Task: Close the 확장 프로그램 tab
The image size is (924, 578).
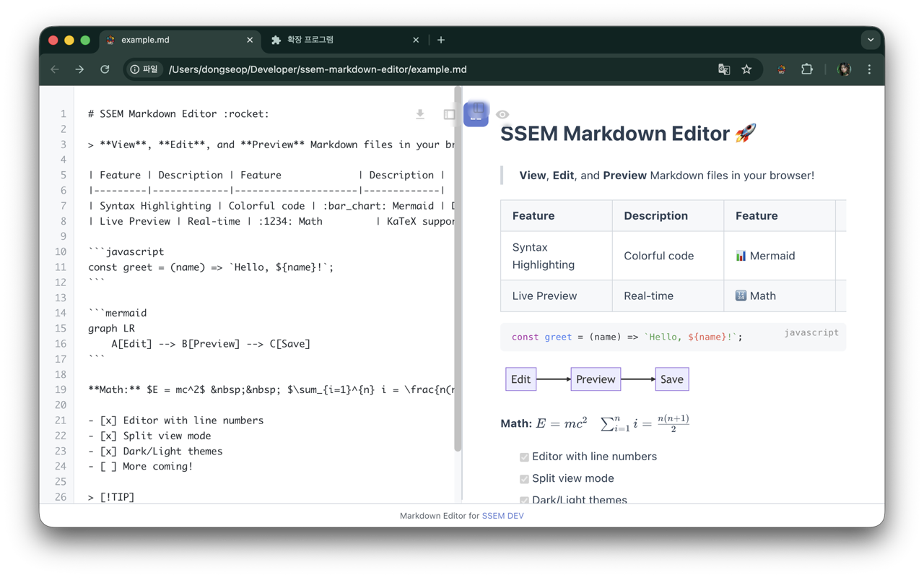Action: tap(416, 40)
